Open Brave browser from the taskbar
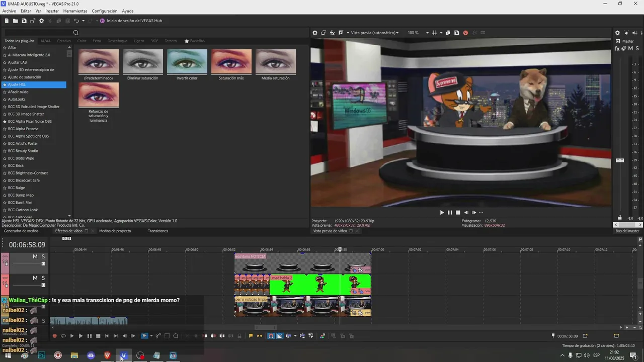Screen dimensions: 644x362 pos(107,355)
